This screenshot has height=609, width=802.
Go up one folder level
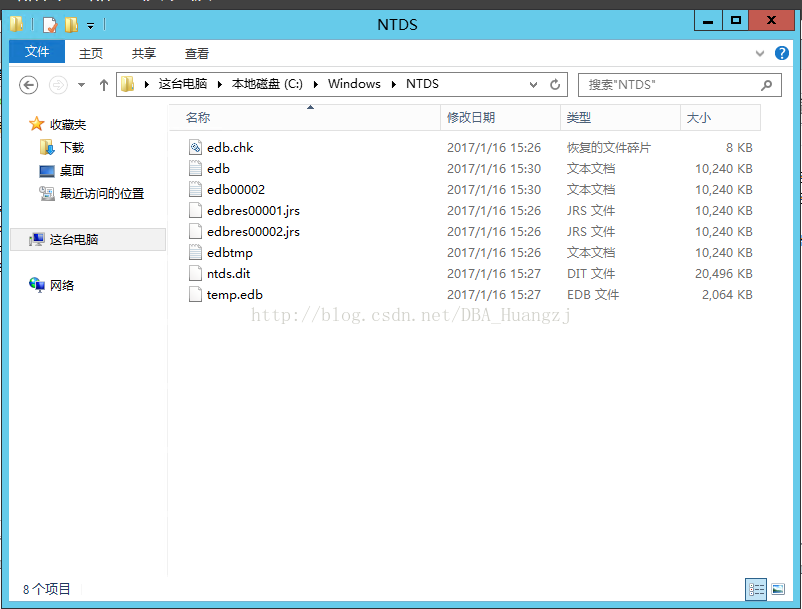click(104, 85)
